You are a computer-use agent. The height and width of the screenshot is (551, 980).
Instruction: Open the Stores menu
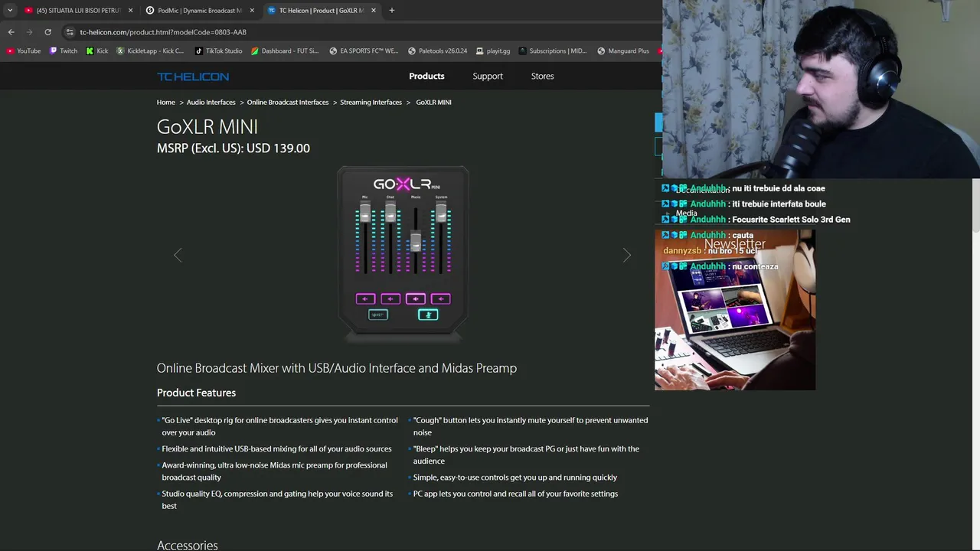coord(542,76)
